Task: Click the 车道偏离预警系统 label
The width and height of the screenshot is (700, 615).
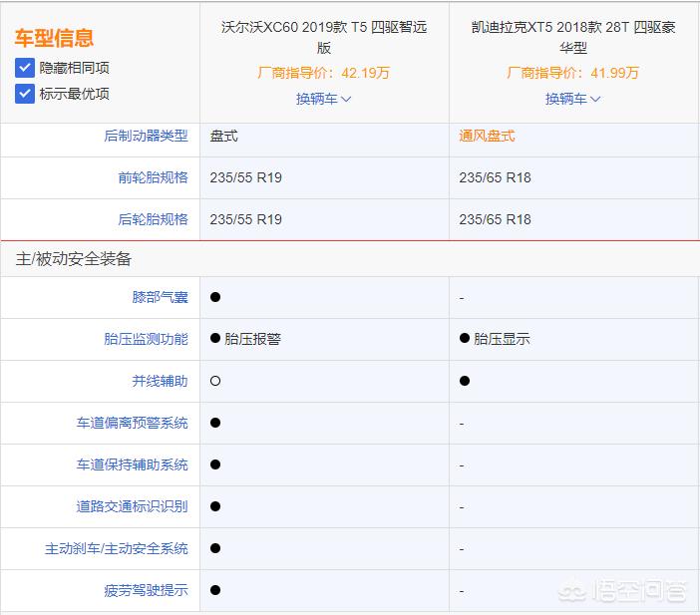Action: 132,423
